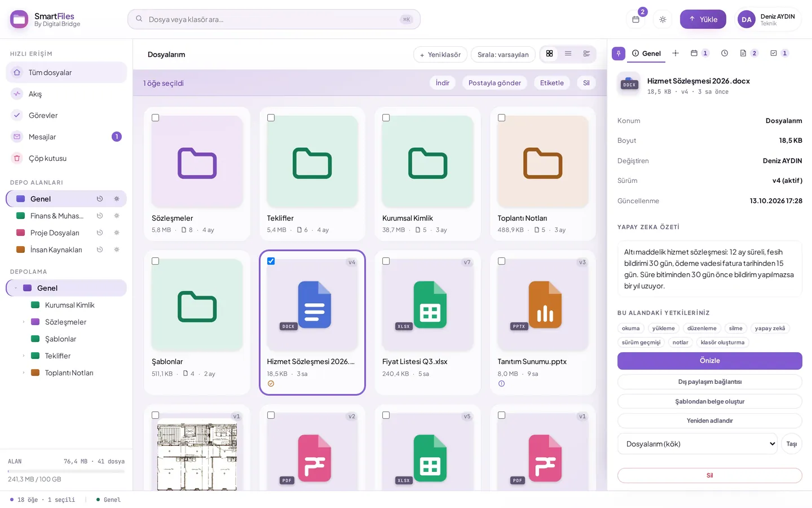Click the Önizle preview button
Image resolution: width=812 pixels, height=508 pixels.
pos(710,361)
